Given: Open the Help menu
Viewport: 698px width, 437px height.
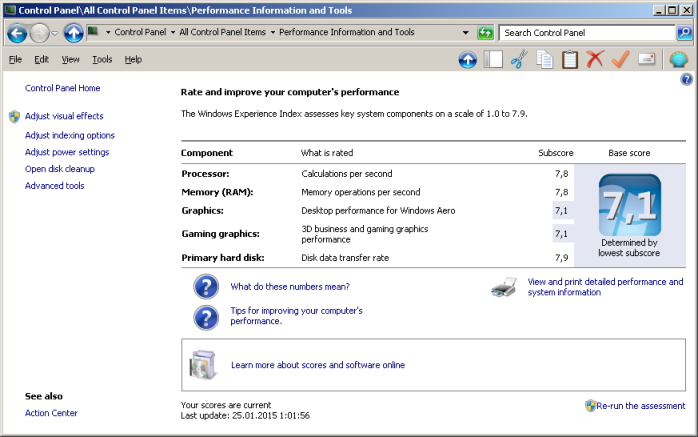Looking at the screenshot, I should coord(133,59).
